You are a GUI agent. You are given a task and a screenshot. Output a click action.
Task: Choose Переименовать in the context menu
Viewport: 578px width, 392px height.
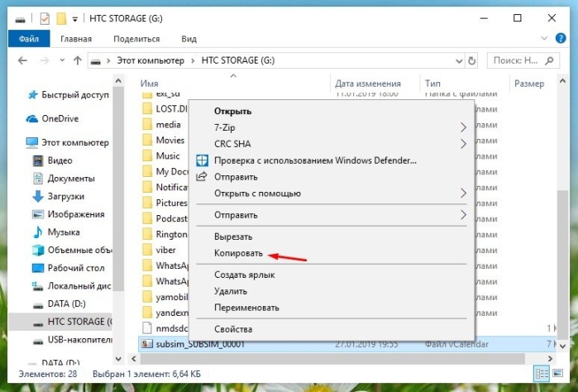tap(246, 308)
